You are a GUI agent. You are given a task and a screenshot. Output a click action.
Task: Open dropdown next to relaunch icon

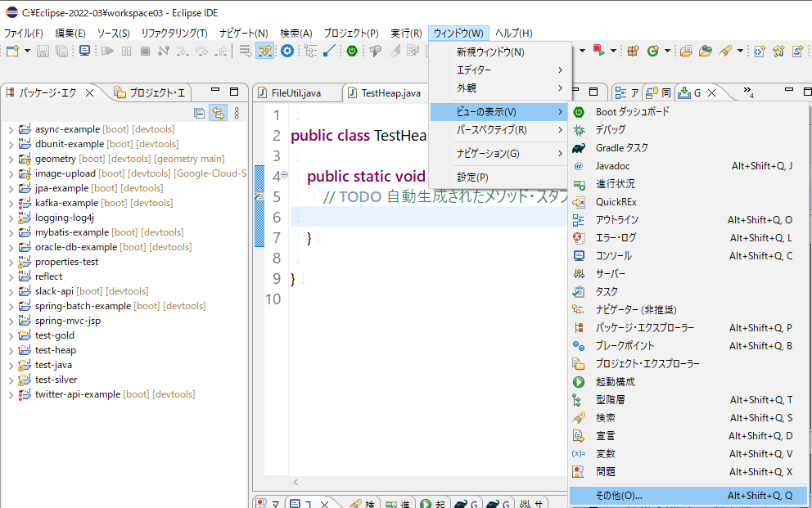pos(614,51)
